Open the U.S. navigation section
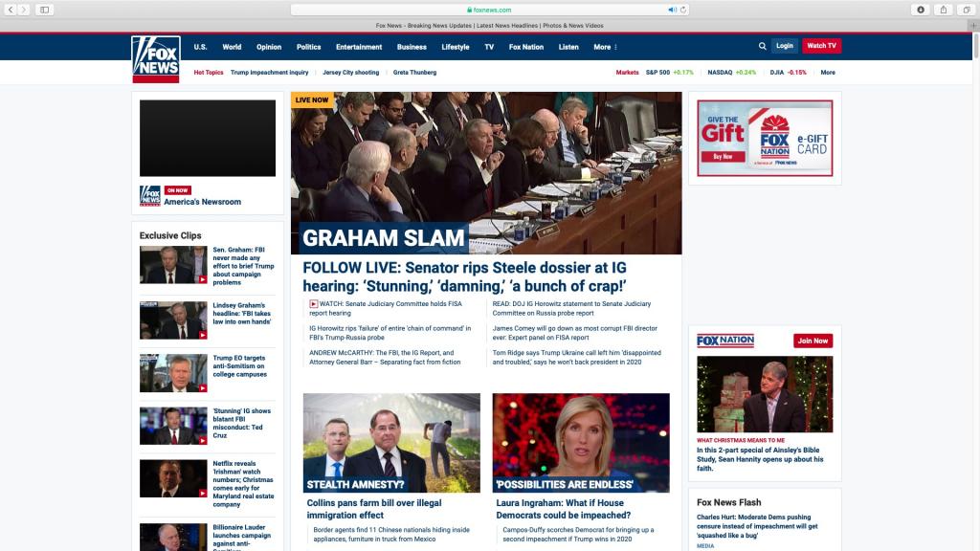This screenshot has height=551, width=980. (200, 47)
